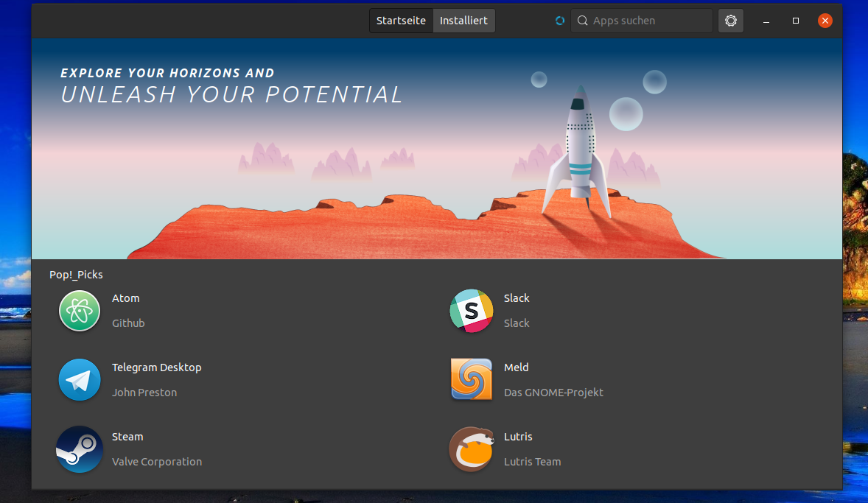
Task: Open the Meld app title
Action: click(x=516, y=367)
